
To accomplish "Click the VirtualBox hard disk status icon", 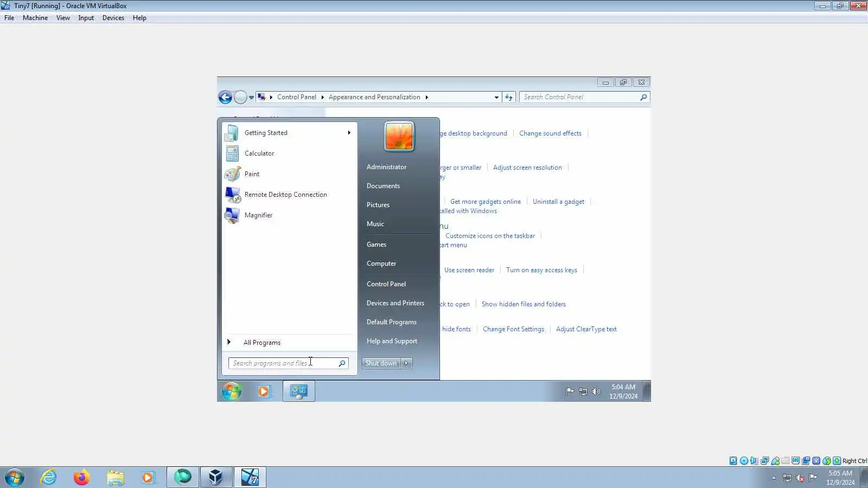I will point(733,461).
